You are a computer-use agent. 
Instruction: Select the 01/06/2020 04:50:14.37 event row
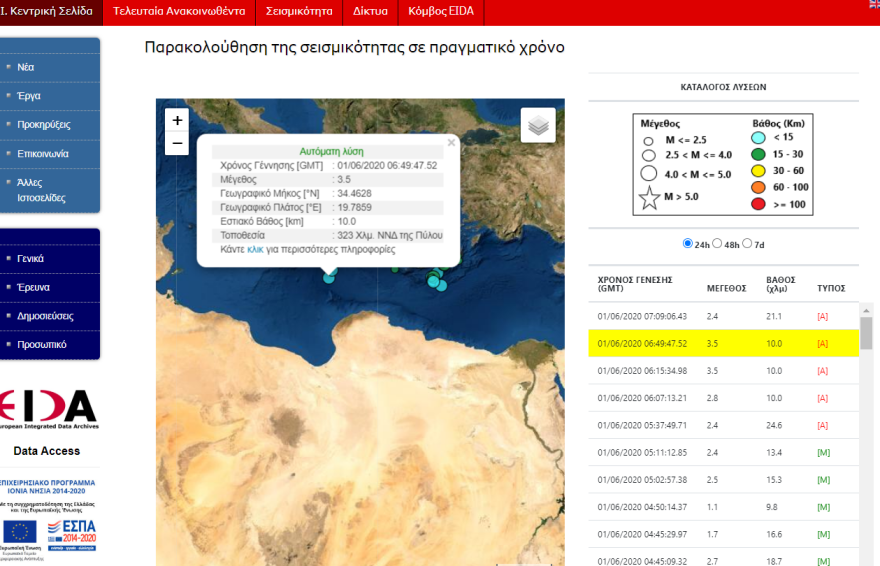point(723,507)
